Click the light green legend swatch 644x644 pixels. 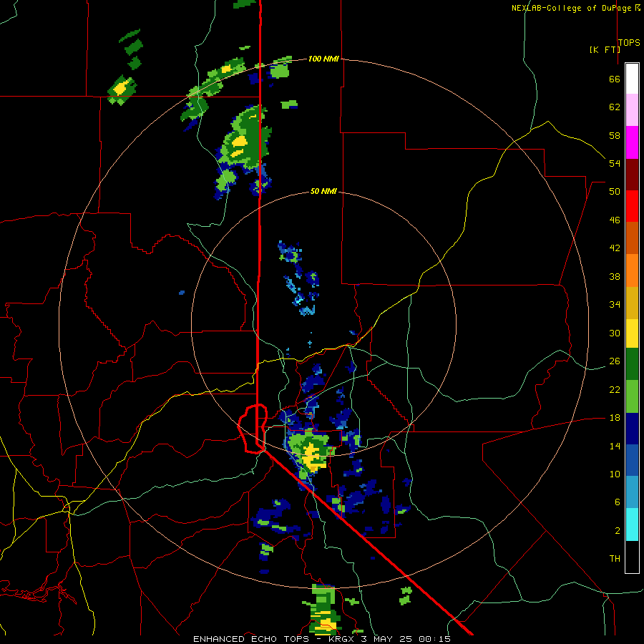click(632, 396)
